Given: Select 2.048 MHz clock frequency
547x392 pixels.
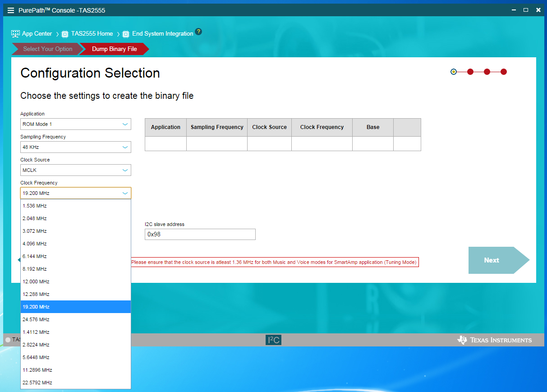Looking at the screenshot, I should coord(76,218).
